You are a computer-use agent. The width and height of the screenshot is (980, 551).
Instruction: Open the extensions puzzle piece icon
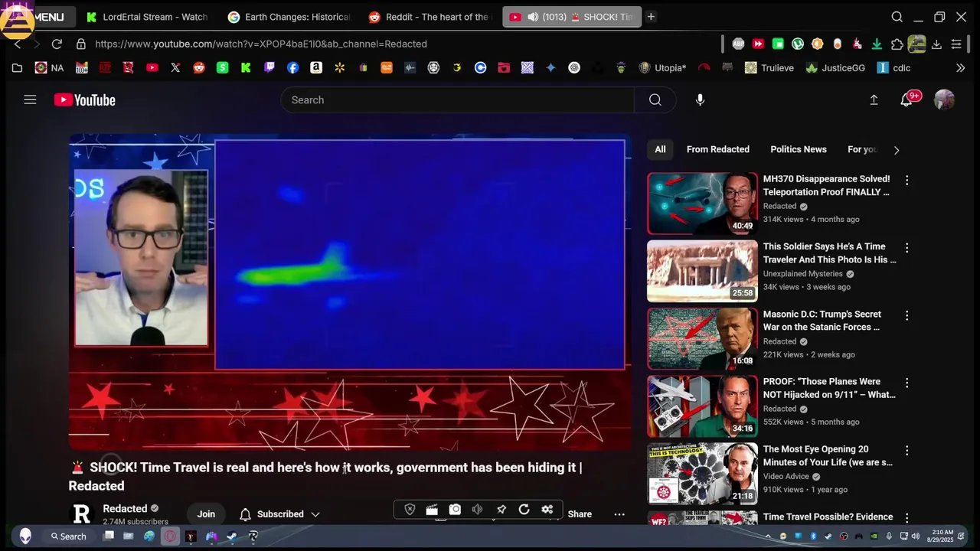(897, 44)
